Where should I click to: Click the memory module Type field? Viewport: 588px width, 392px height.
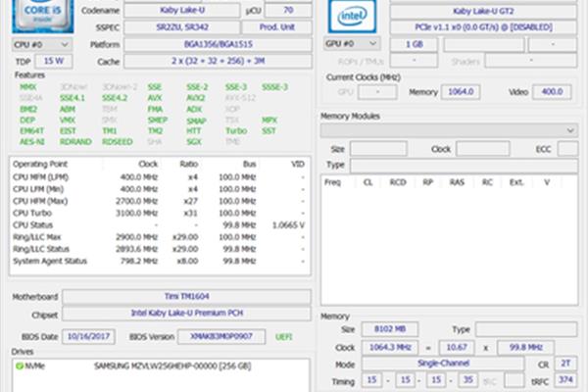point(464,166)
